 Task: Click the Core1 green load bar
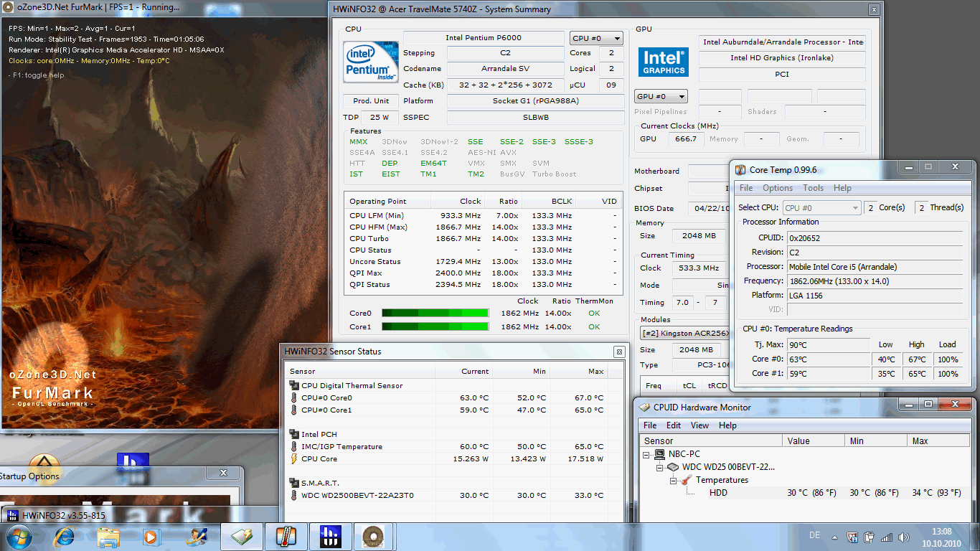(435, 326)
